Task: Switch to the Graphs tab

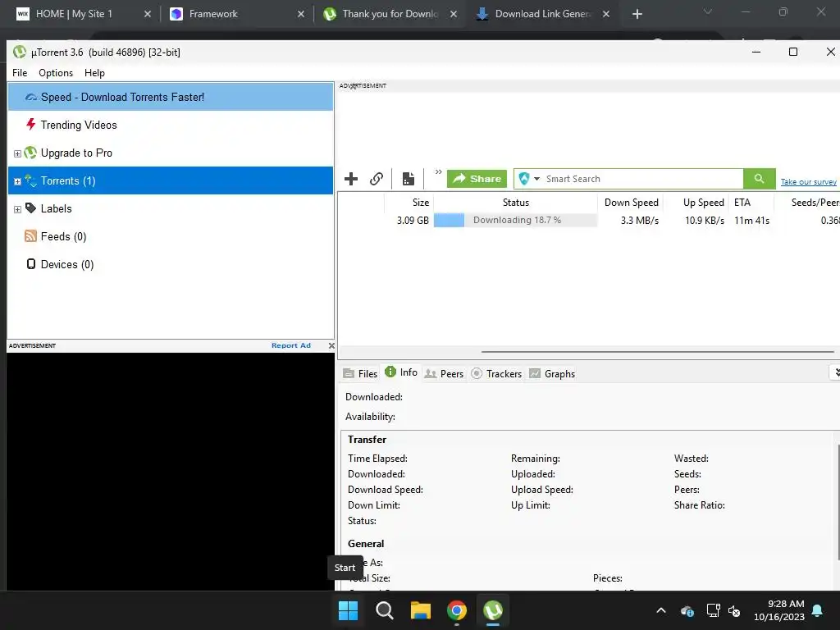Action: [552, 373]
